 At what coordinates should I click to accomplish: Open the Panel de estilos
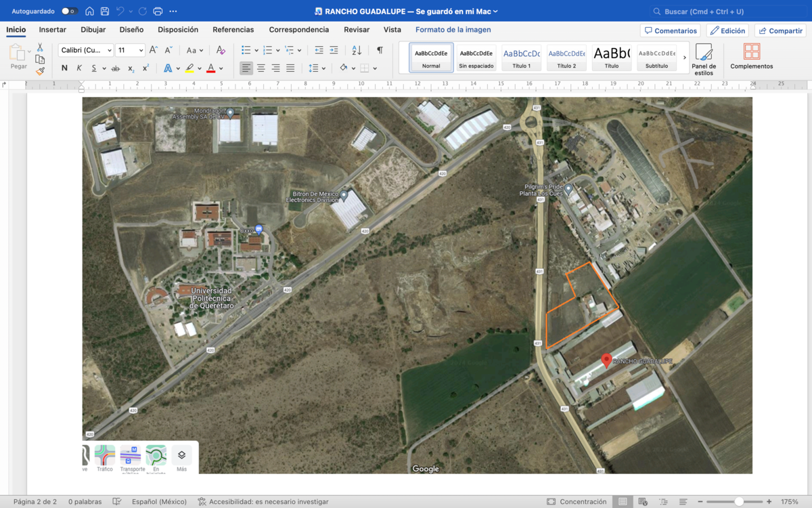tap(704, 59)
